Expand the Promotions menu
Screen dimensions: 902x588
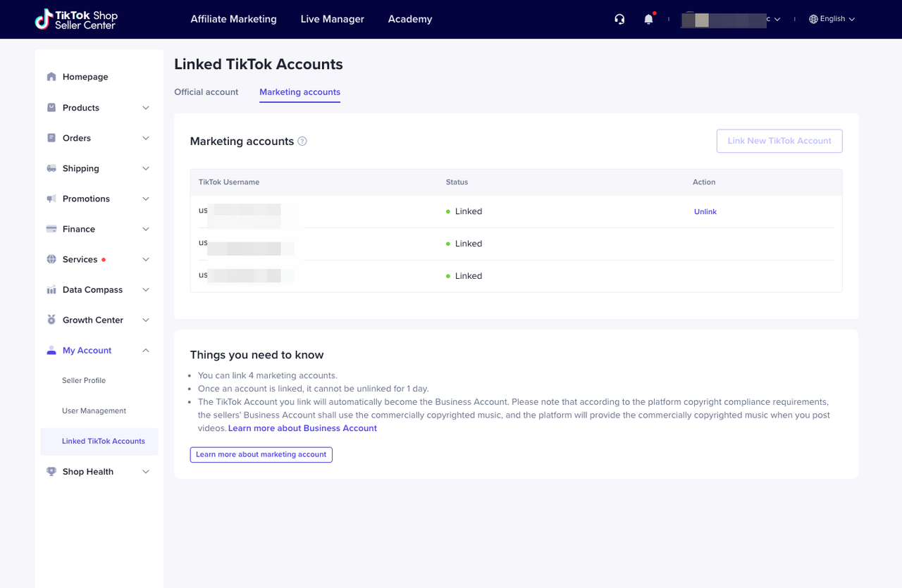pyautogui.click(x=146, y=199)
